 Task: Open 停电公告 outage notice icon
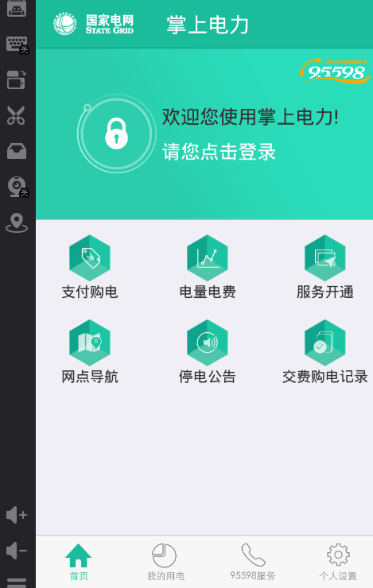pos(207,342)
